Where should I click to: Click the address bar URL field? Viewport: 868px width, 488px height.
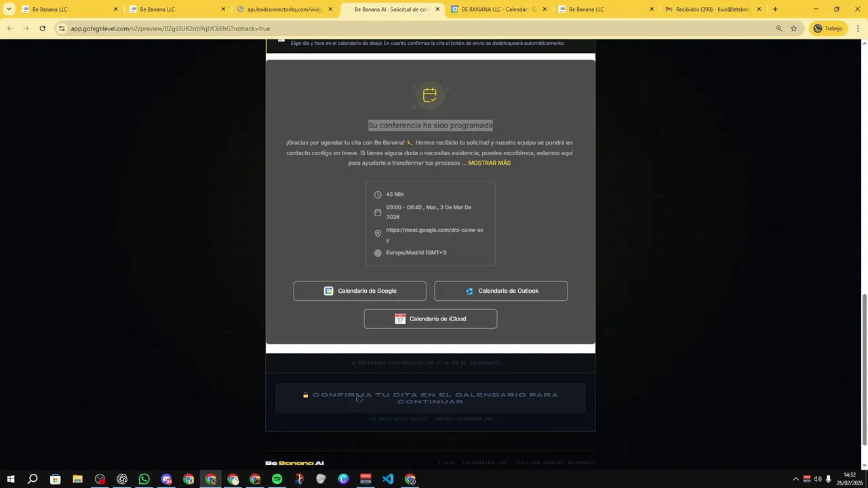click(420, 28)
